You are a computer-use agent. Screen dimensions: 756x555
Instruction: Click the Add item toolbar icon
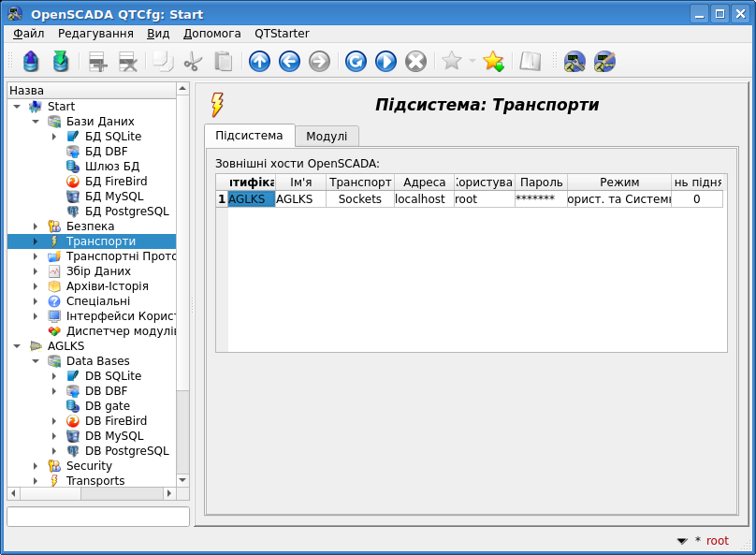[97, 62]
